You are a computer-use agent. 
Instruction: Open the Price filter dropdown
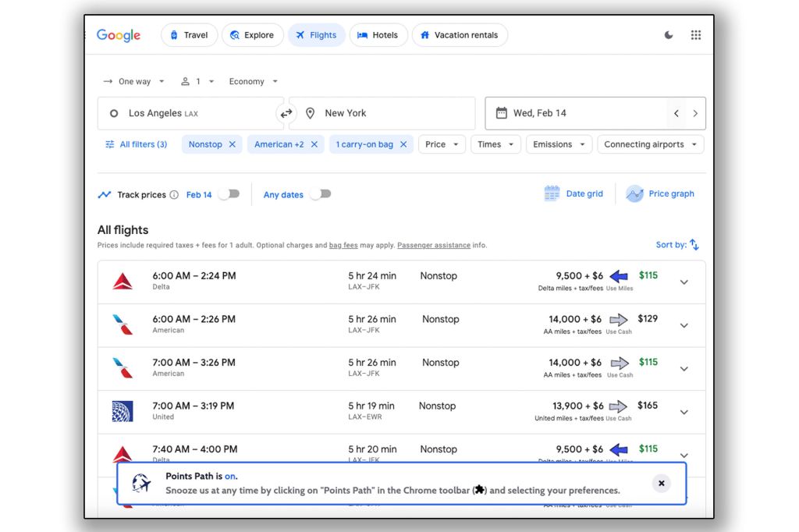442,144
